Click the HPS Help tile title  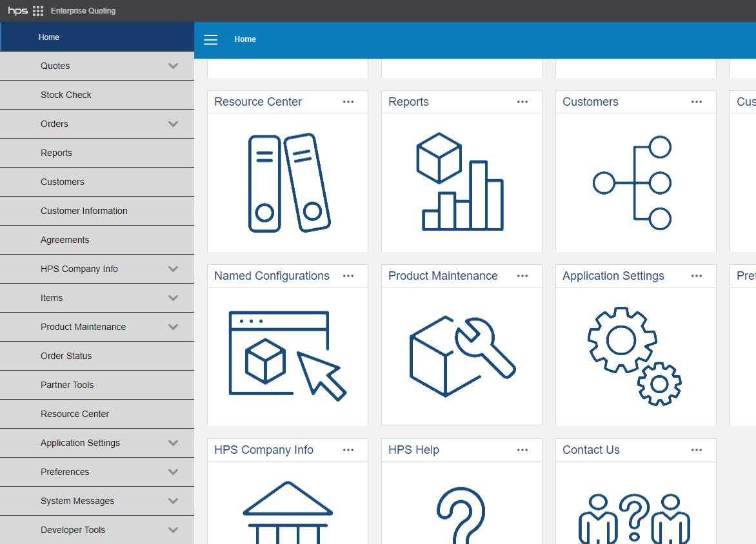tap(413, 449)
